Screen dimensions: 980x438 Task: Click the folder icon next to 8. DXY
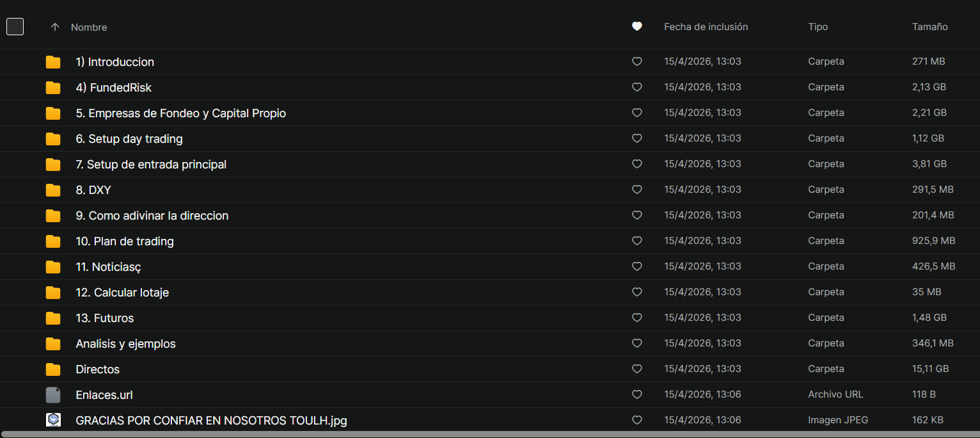pyautogui.click(x=53, y=190)
